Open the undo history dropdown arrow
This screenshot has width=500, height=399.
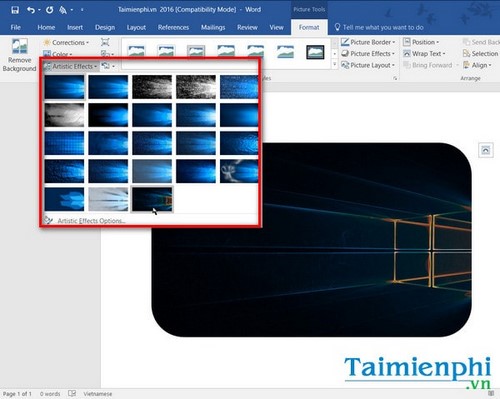point(39,10)
